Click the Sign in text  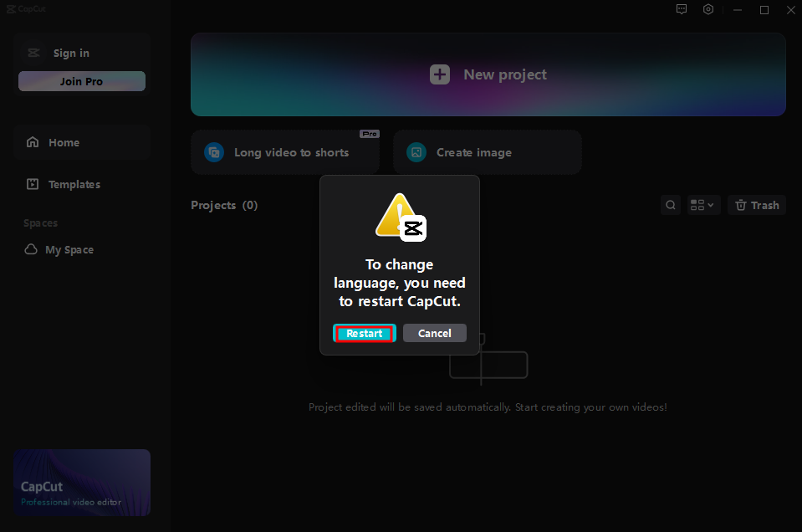pos(71,54)
